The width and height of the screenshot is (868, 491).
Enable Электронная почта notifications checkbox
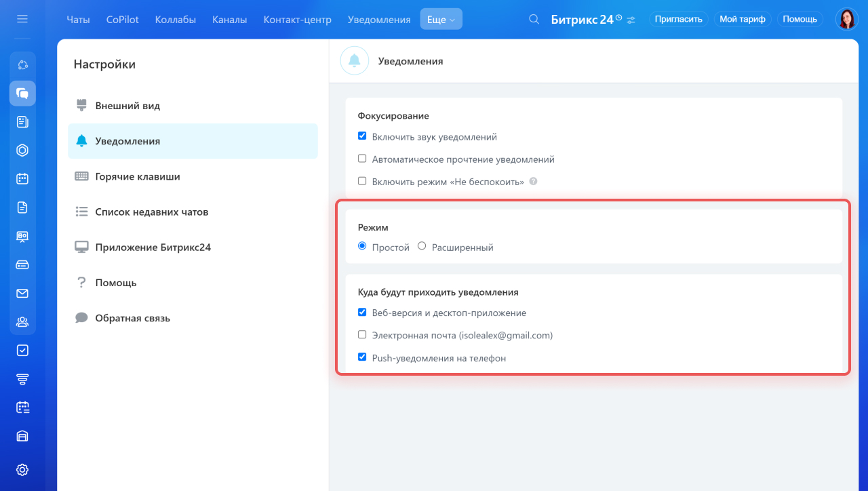362,334
